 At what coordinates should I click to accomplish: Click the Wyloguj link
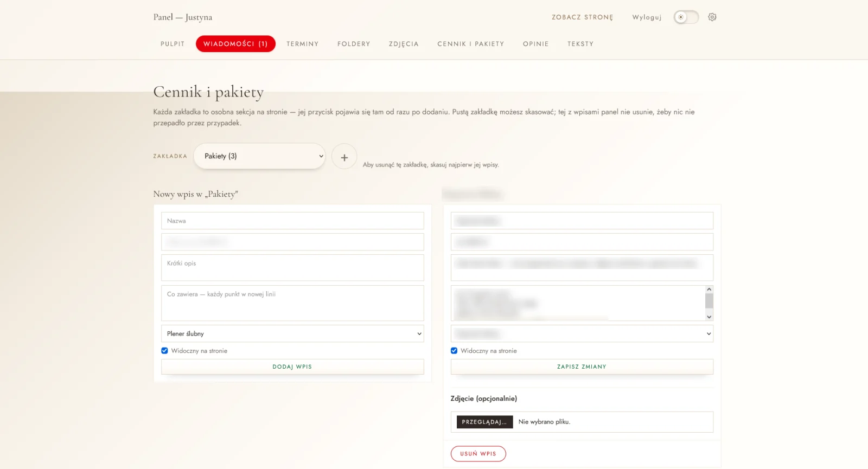(x=647, y=17)
